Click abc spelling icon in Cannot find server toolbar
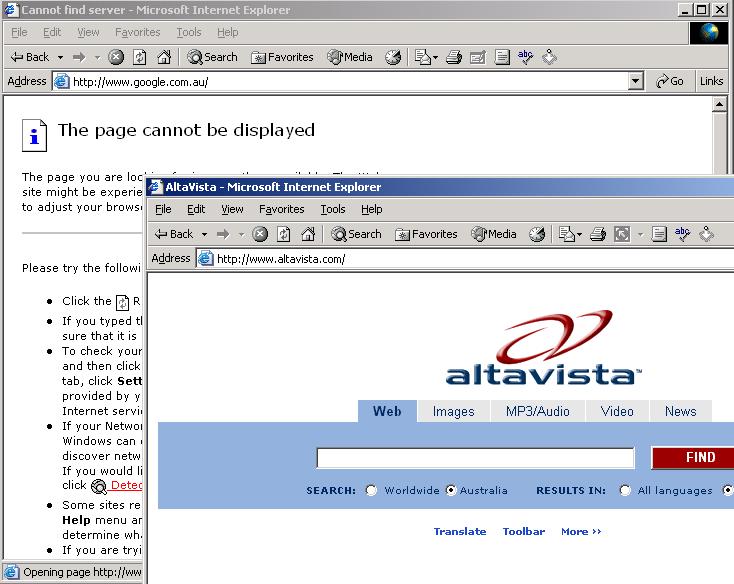The image size is (734, 584). click(526, 56)
